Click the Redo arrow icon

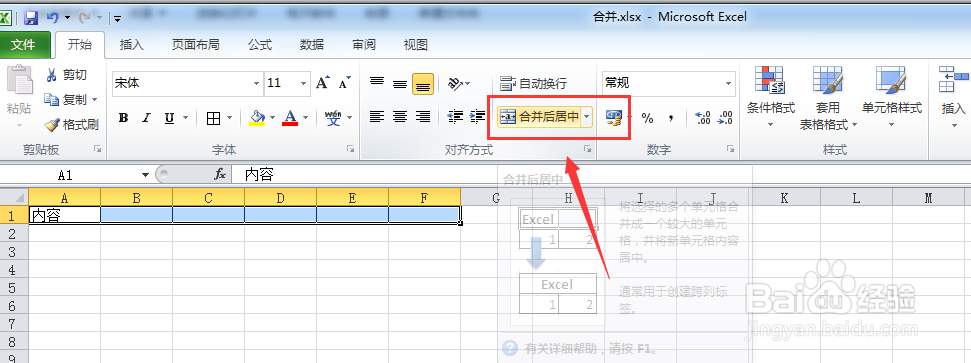coord(85,18)
